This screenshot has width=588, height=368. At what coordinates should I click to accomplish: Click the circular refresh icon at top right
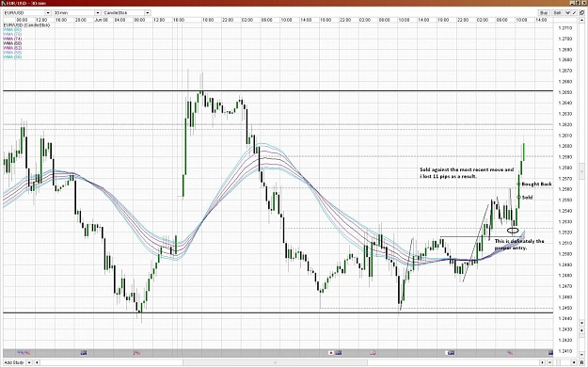pyautogui.click(x=581, y=13)
